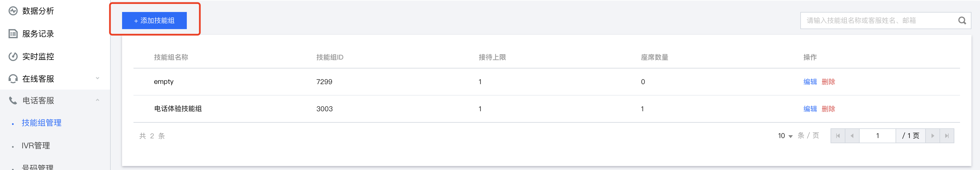Expand the 在线客服 submenu chevron
980x170 pixels.
point(98,78)
